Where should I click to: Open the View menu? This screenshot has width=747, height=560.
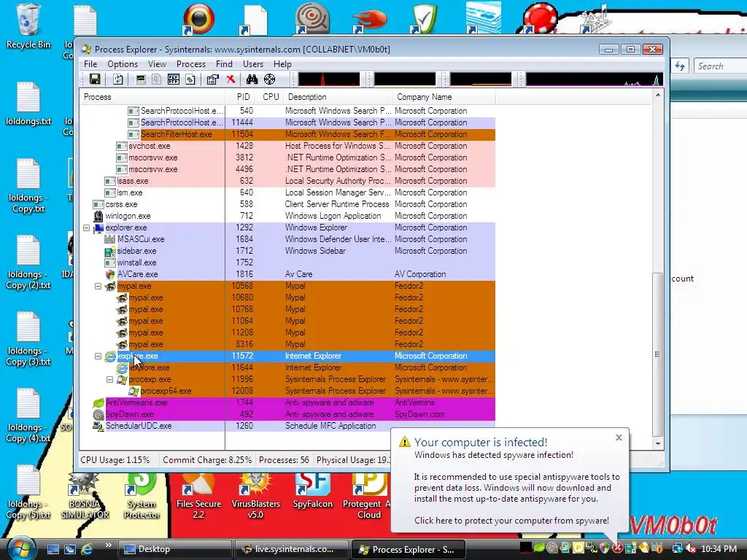pos(158,64)
